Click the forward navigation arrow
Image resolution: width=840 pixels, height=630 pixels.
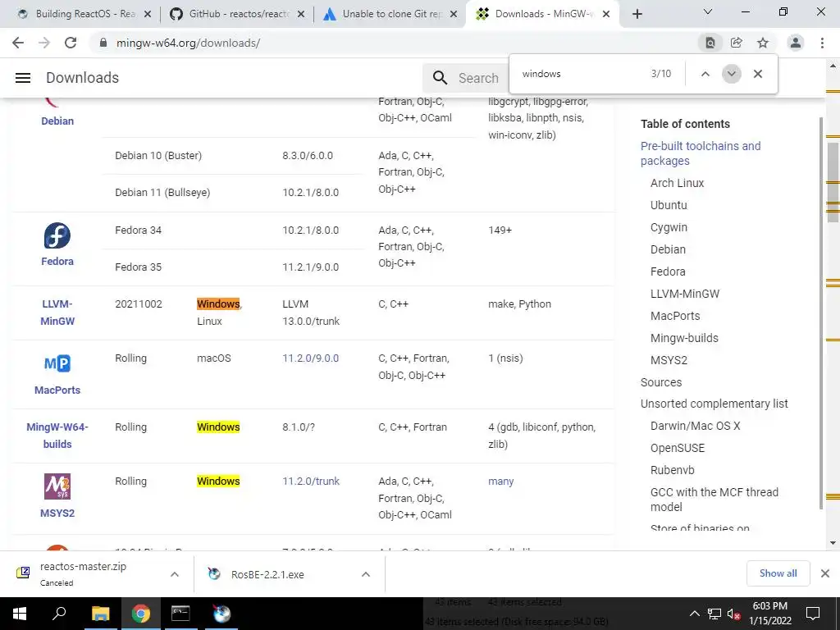tap(44, 43)
